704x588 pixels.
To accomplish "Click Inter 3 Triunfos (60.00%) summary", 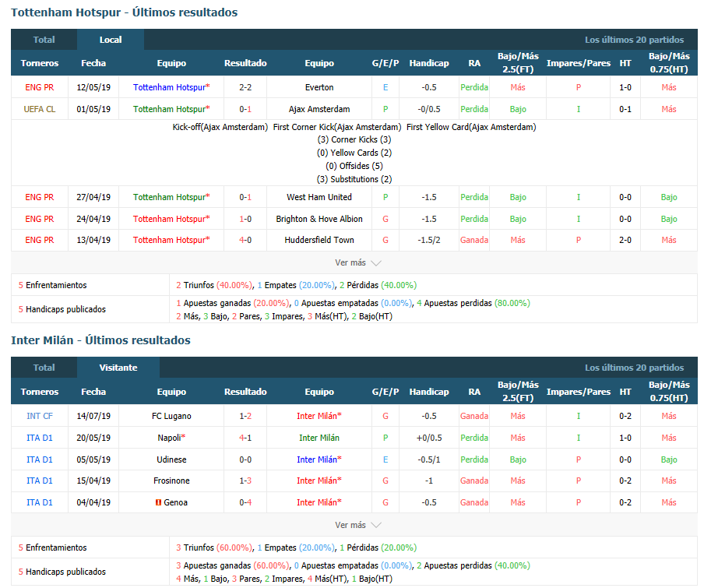I will [214, 548].
